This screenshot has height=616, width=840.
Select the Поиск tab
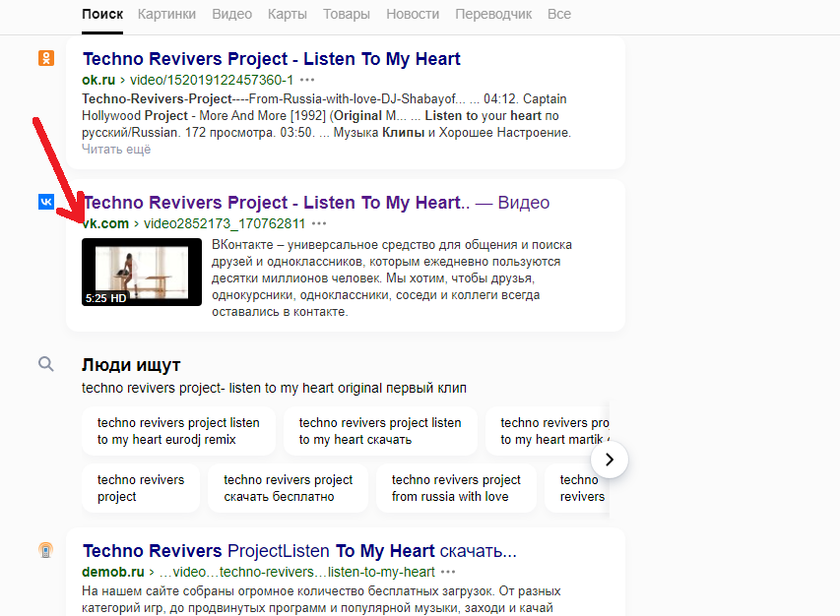102,14
